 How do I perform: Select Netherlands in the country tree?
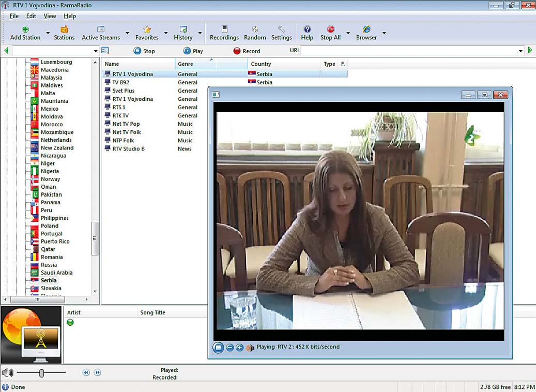[x=56, y=140]
